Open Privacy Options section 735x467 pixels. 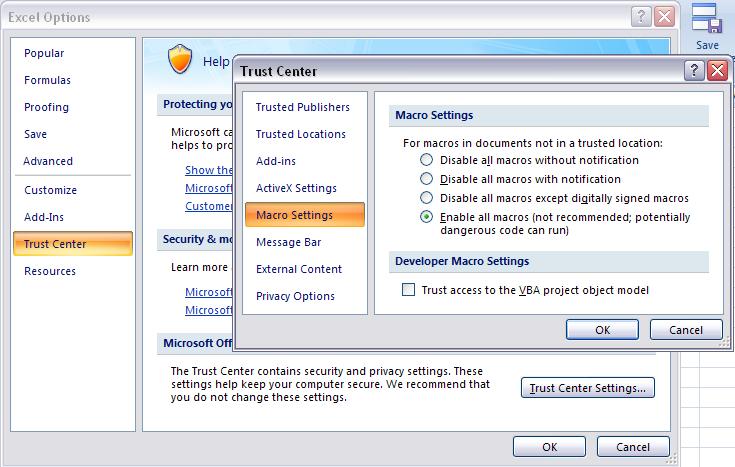[295, 296]
